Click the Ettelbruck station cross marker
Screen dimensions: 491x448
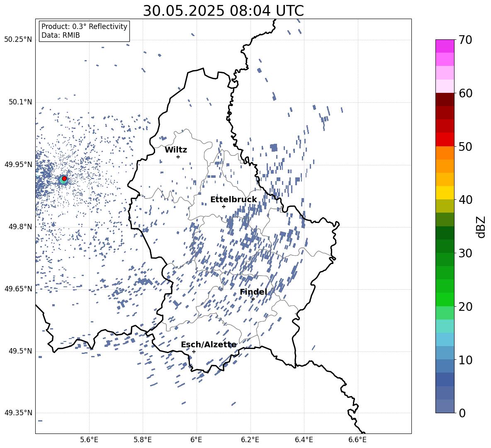tap(224, 206)
